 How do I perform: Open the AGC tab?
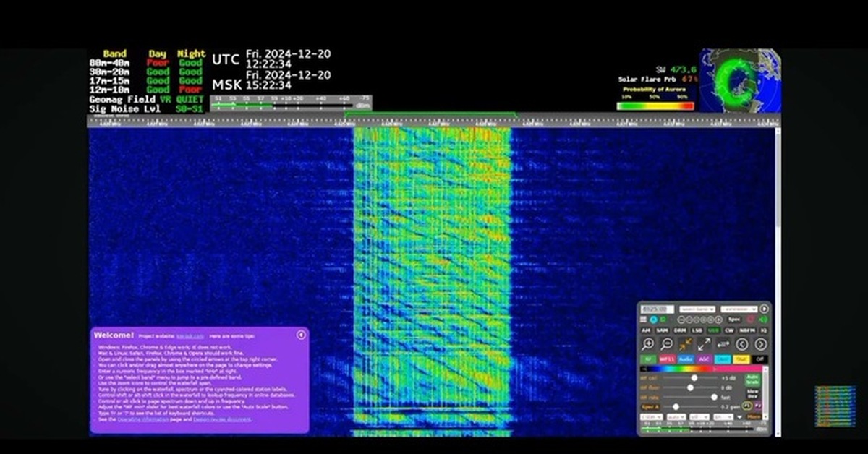pos(704,359)
